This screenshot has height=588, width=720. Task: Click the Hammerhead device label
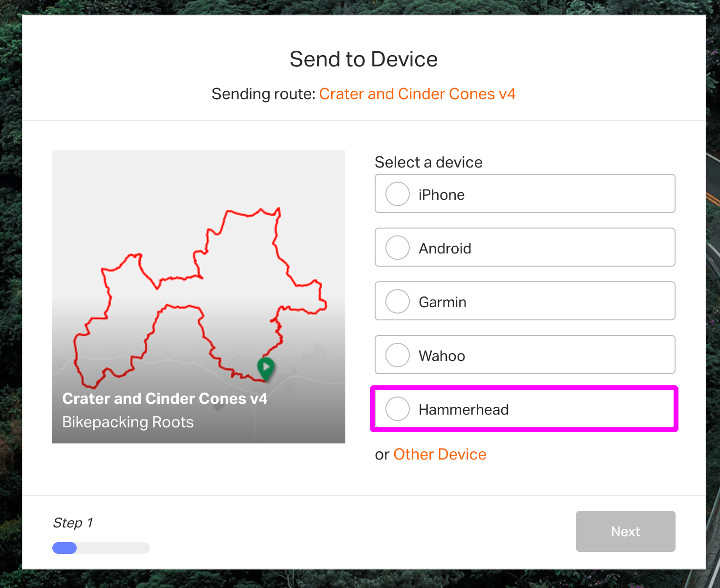pos(464,410)
